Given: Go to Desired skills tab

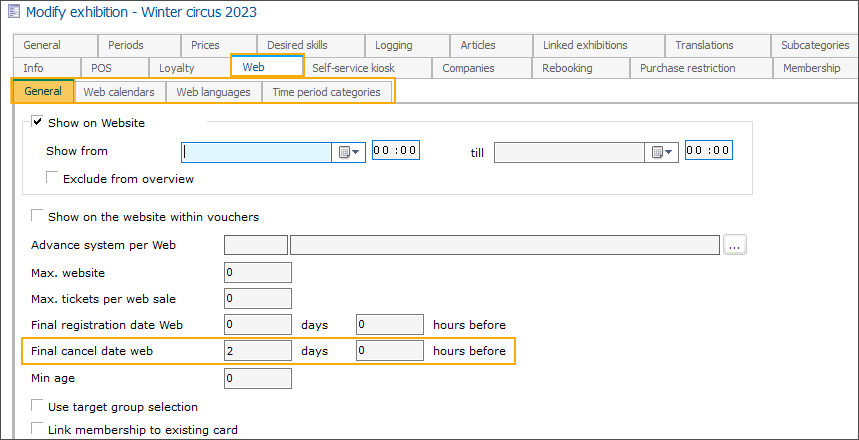Looking at the screenshot, I should (x=310, y=45).
